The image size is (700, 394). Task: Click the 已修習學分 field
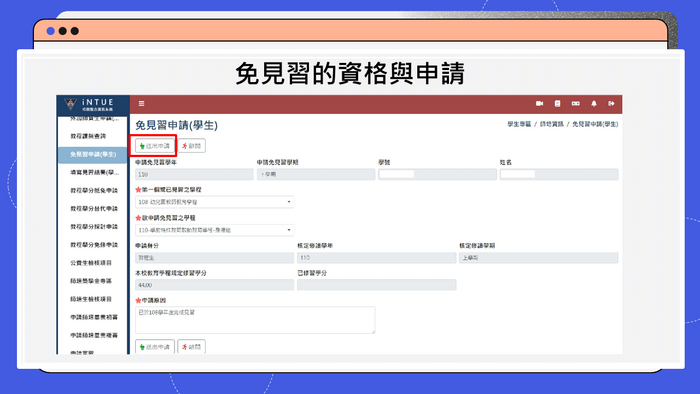(376, 285)
